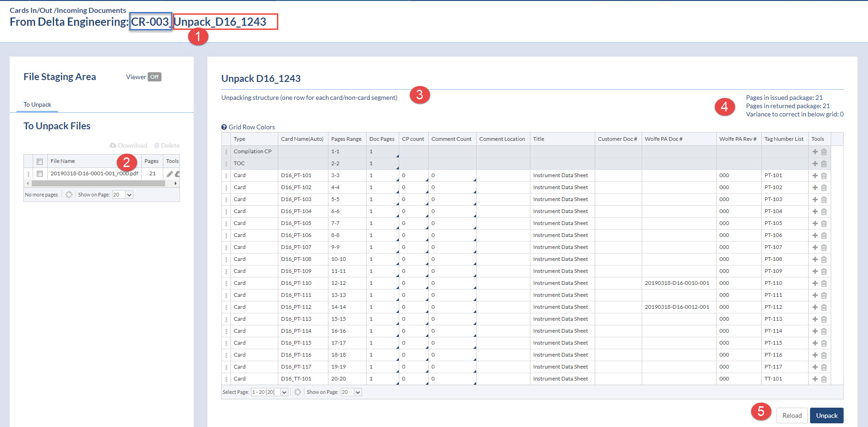Delete the Compilation CP row

[824, 152]
